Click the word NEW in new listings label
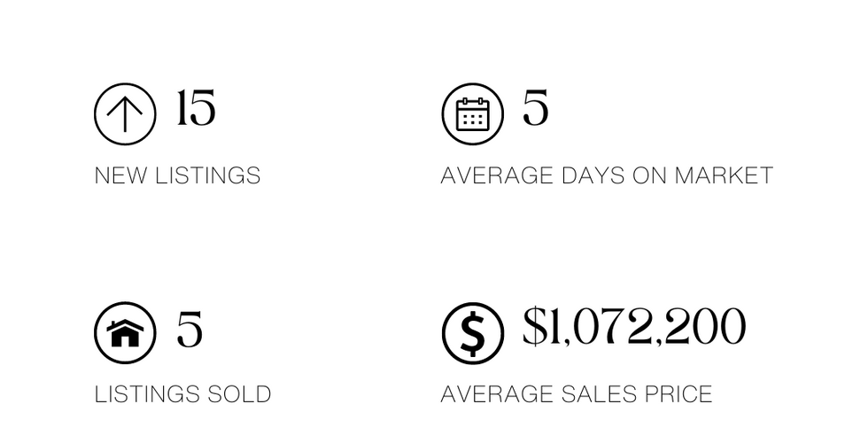 point(121,175)
